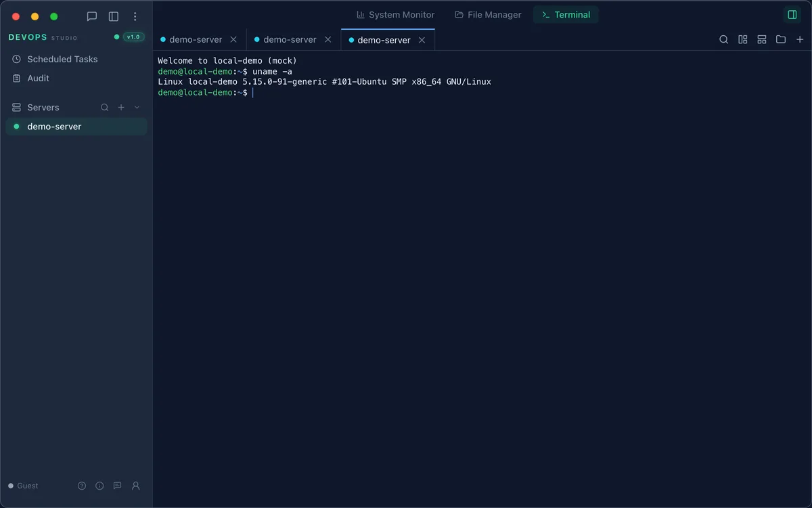Click the Linux local-demo kernel output line

324,82
